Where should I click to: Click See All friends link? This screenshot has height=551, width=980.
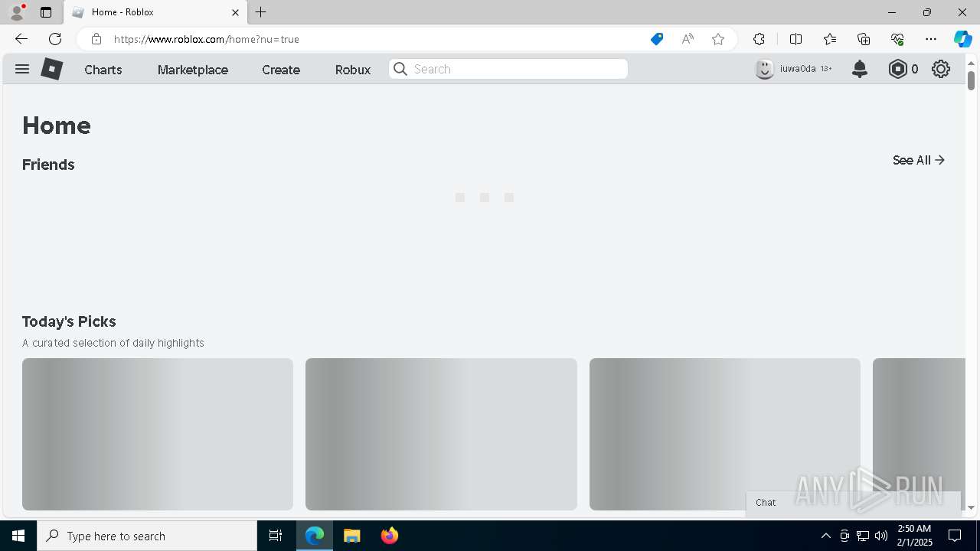click(919, 160)
